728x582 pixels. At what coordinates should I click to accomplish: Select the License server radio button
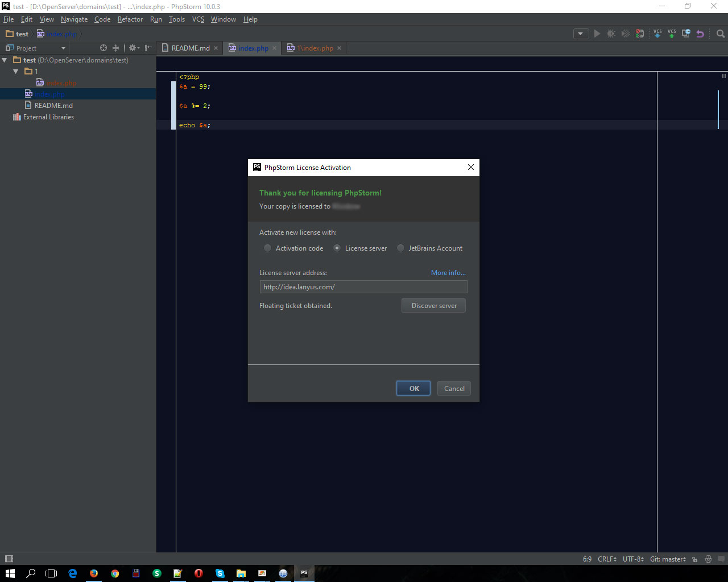337,248
